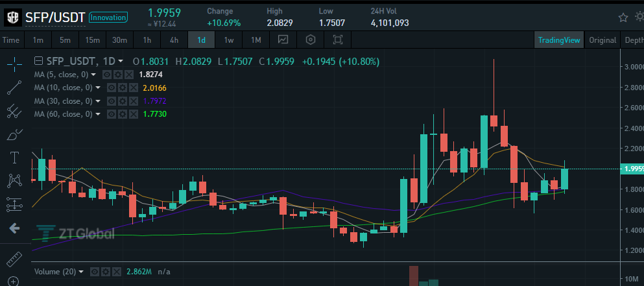Image resolution: width=644 pixels, height=286 pixels.
Task: Select the crosshair cursor tool
Action: 15,63
